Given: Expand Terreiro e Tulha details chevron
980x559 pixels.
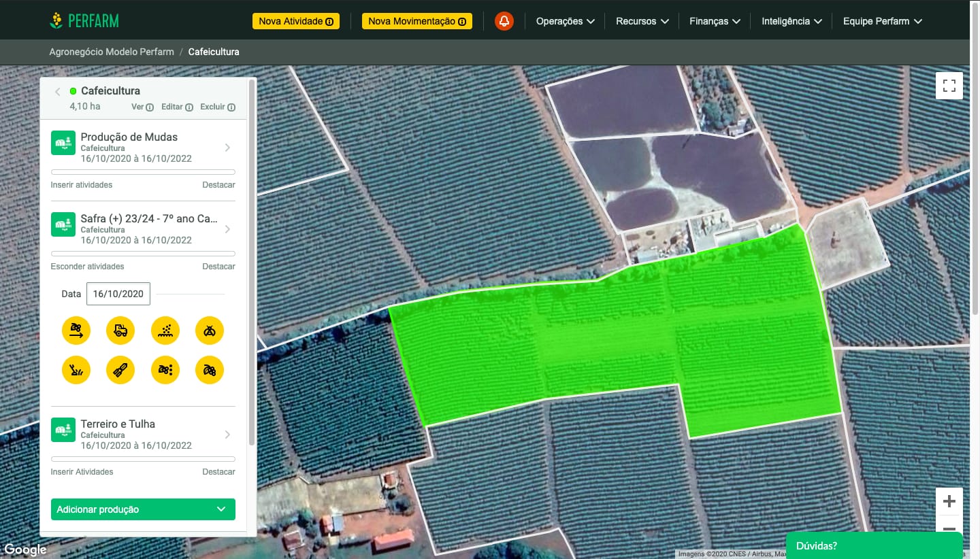Looking at the screenshot, I should [227, 435].
